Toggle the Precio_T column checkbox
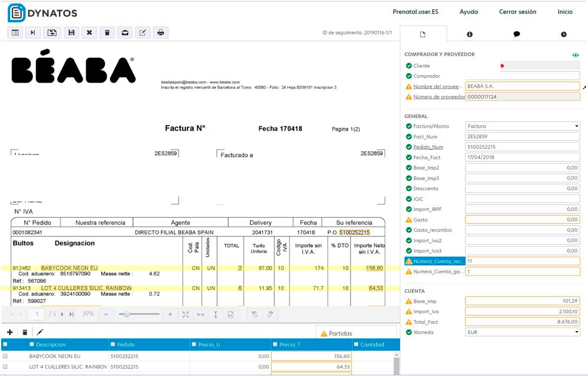This screenshot has width=588, height=376. (275, 344)
